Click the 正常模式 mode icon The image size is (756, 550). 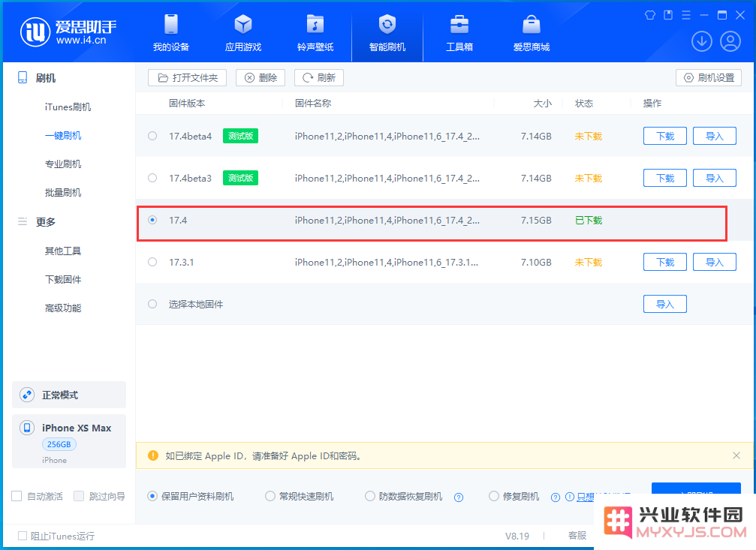[x=27, y=395]
